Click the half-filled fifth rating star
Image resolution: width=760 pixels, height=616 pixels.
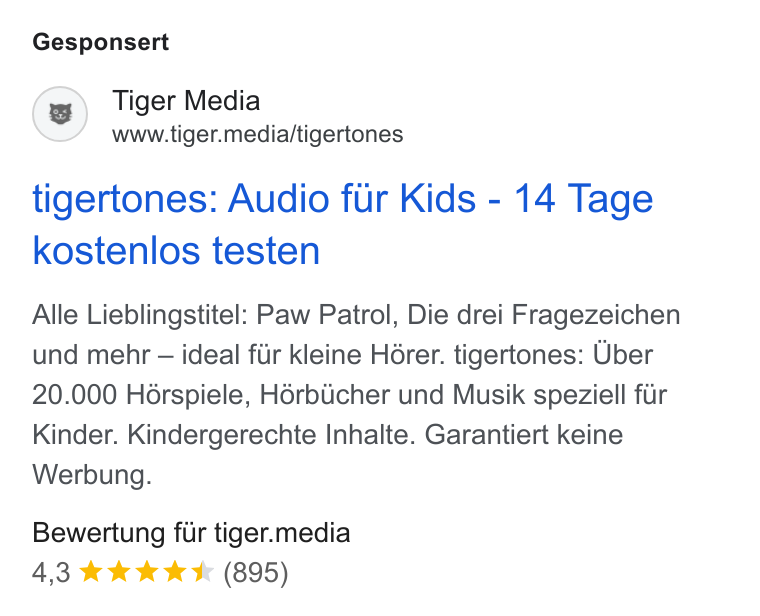point(203,571)
